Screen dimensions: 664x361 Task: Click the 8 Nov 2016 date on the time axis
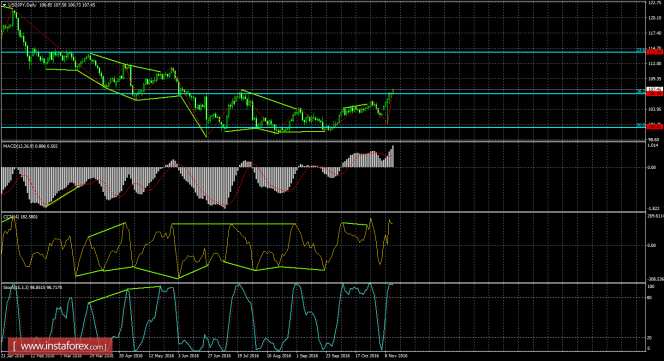point(396,356)
